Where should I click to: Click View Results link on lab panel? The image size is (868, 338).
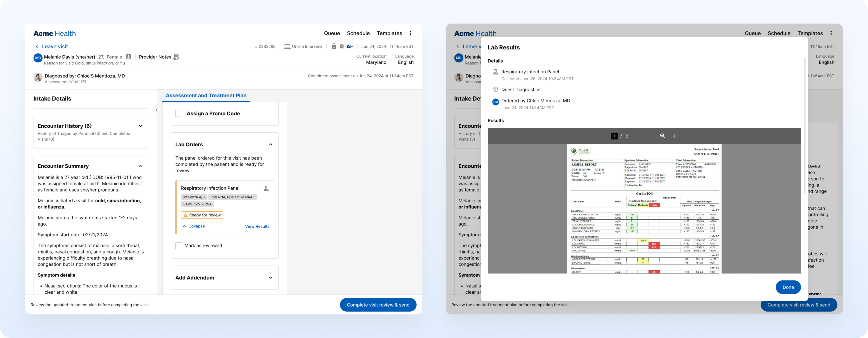257,226
